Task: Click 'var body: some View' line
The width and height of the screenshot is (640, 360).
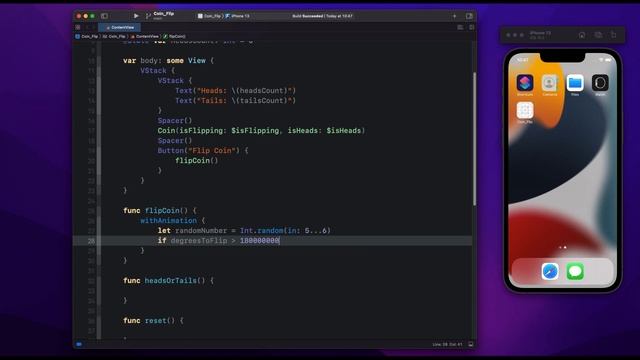Action: (x=168, y=60)
